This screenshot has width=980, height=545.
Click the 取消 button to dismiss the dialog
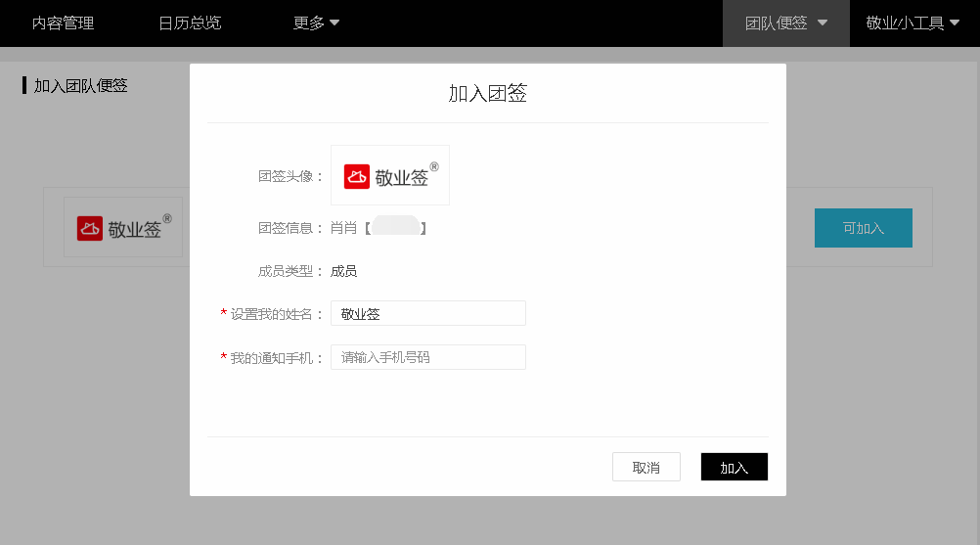(x=646, y=468)
